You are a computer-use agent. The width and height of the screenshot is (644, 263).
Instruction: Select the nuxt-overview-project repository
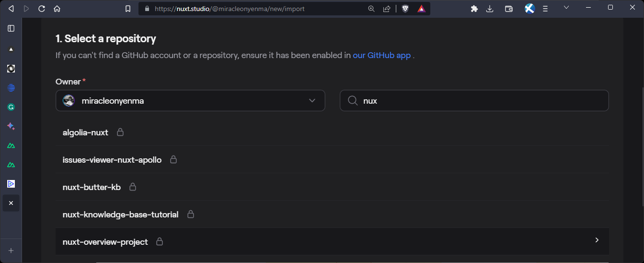(x=332, y=241)
